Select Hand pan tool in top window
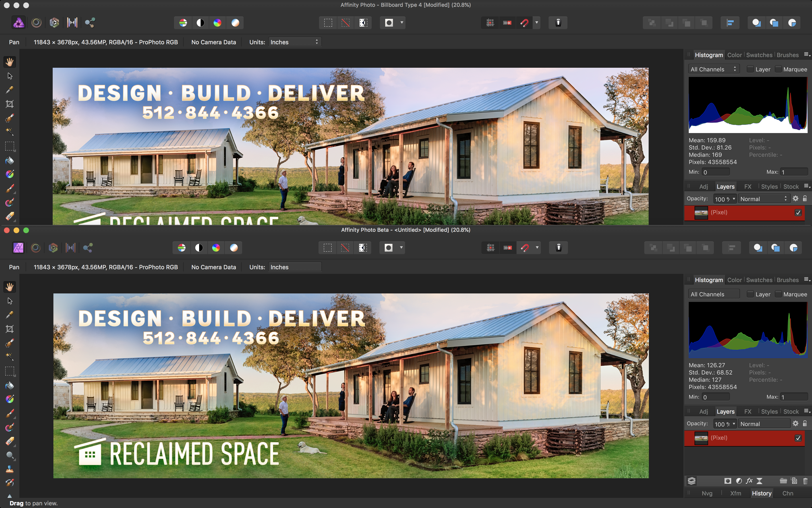Viewport: 812px width, 508px height. 10,62
